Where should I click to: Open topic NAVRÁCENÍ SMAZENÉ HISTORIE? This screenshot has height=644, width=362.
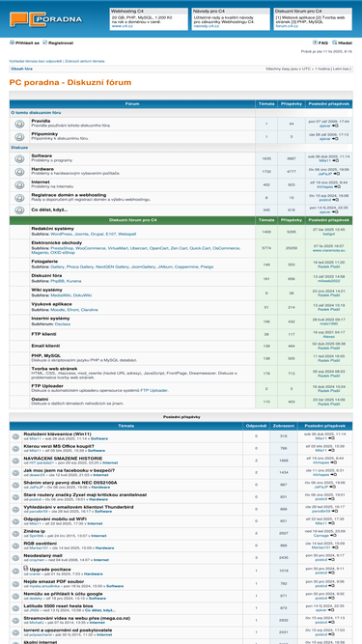(63, 458)
